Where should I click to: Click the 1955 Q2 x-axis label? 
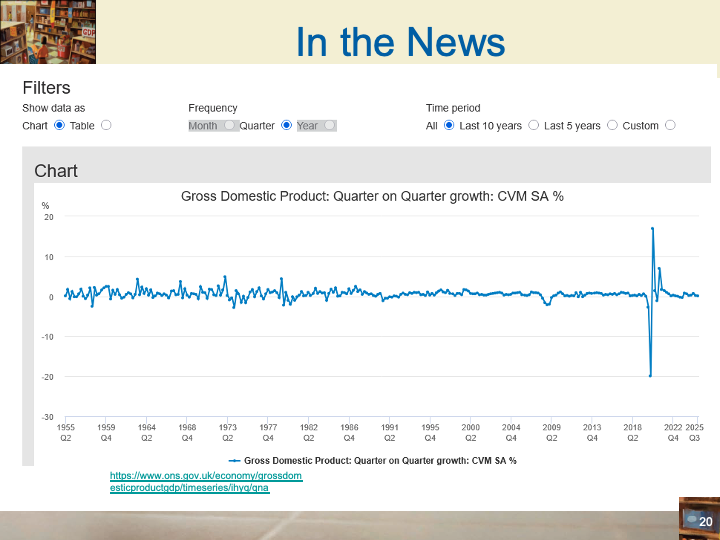point(66,432)
